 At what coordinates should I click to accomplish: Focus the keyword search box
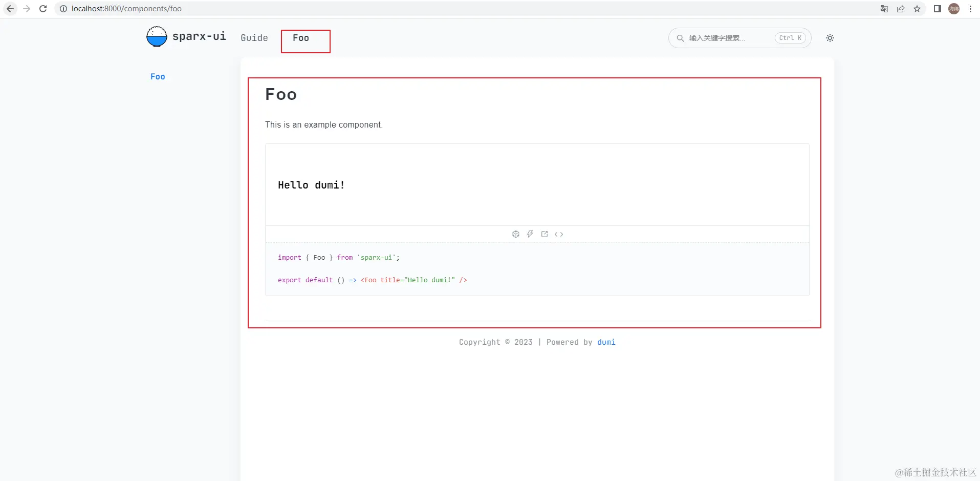click(727, 38)
